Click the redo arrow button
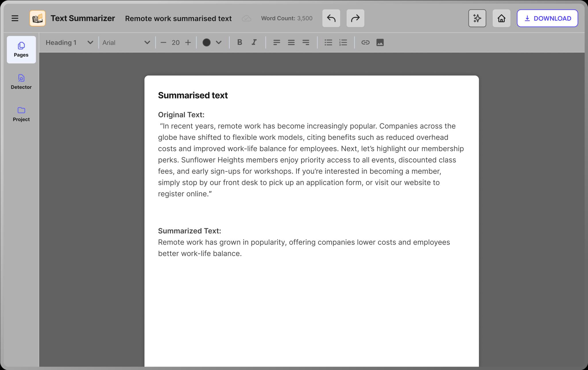This screenshot has width=588, height=370. [355, 18]
